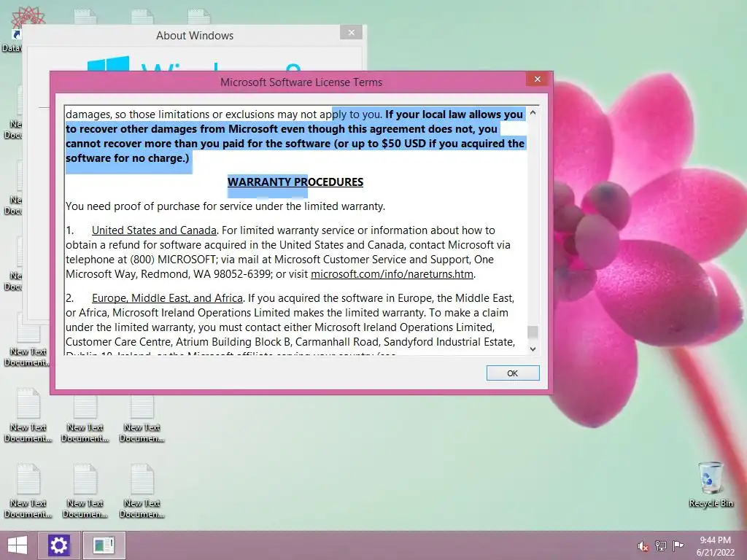Open the Action Center flag icon
Viewport: 747px width, 560px height.
(x=678, y=545)
